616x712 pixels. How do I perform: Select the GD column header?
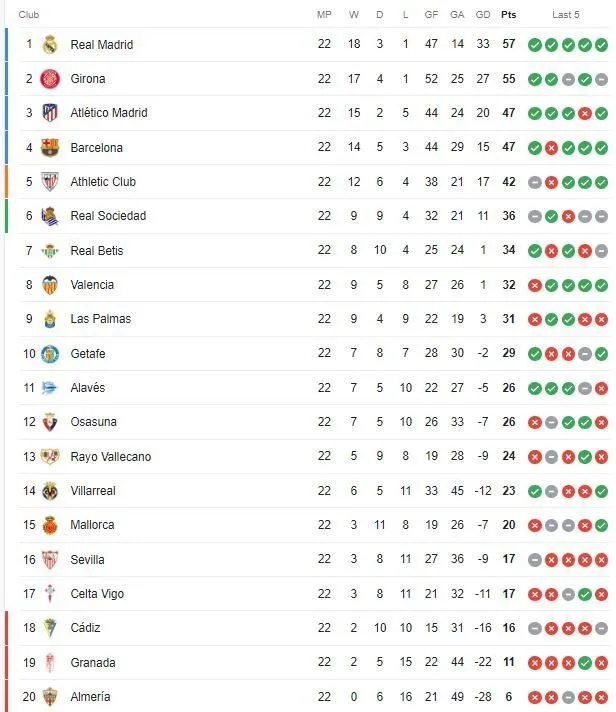[483, 15]
